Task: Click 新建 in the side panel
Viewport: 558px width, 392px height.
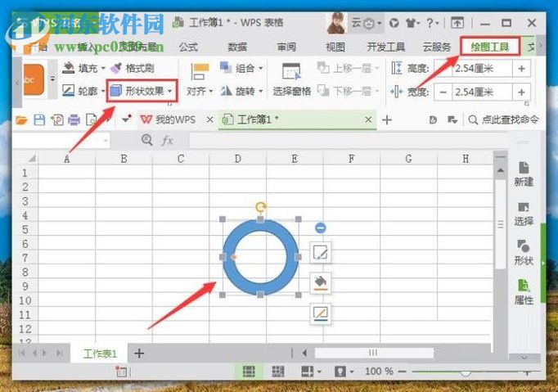Action: 524,174
